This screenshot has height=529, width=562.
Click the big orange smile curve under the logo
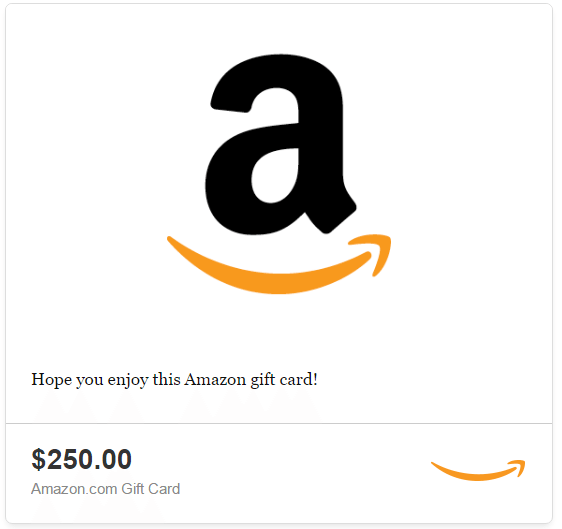click(x=279, y=264)
